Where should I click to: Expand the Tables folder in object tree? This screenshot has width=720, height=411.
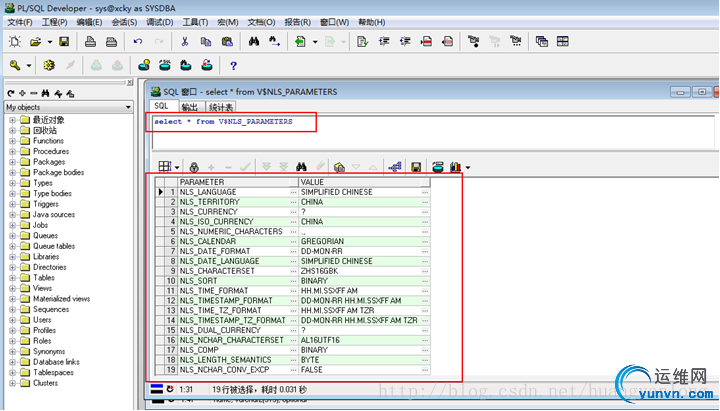coord(12,278)
